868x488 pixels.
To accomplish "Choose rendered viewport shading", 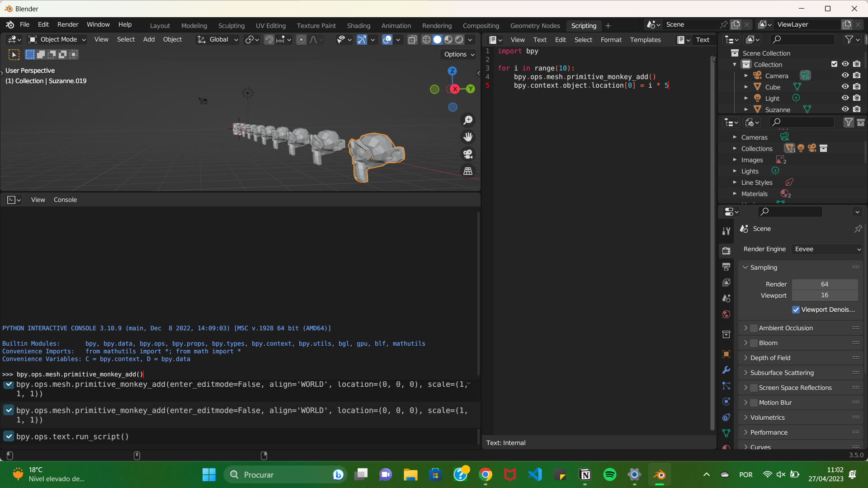I will pyautogui.click(x=459, y=40).
